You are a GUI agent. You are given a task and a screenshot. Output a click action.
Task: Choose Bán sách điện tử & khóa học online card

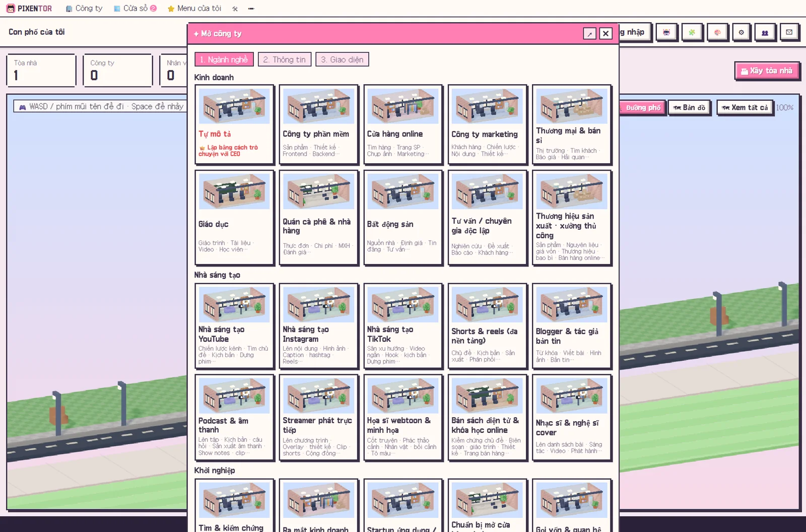pos(488,418)
